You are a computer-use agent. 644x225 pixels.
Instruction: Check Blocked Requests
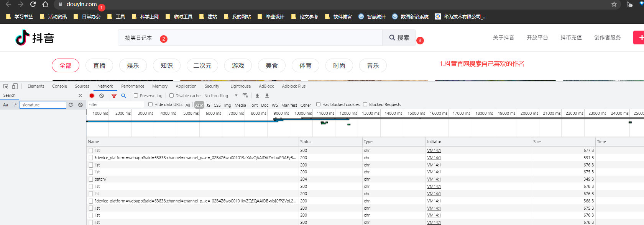[365, 104]
